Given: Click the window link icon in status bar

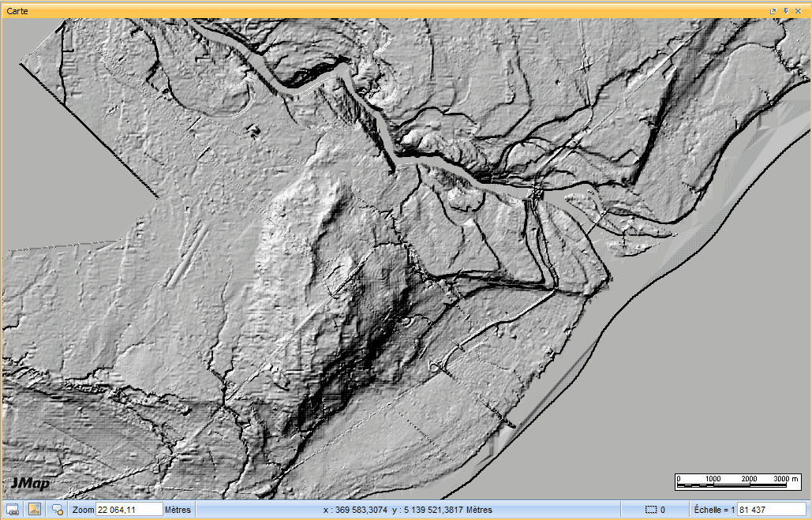Looking at the screenshot, I should 13,510.
